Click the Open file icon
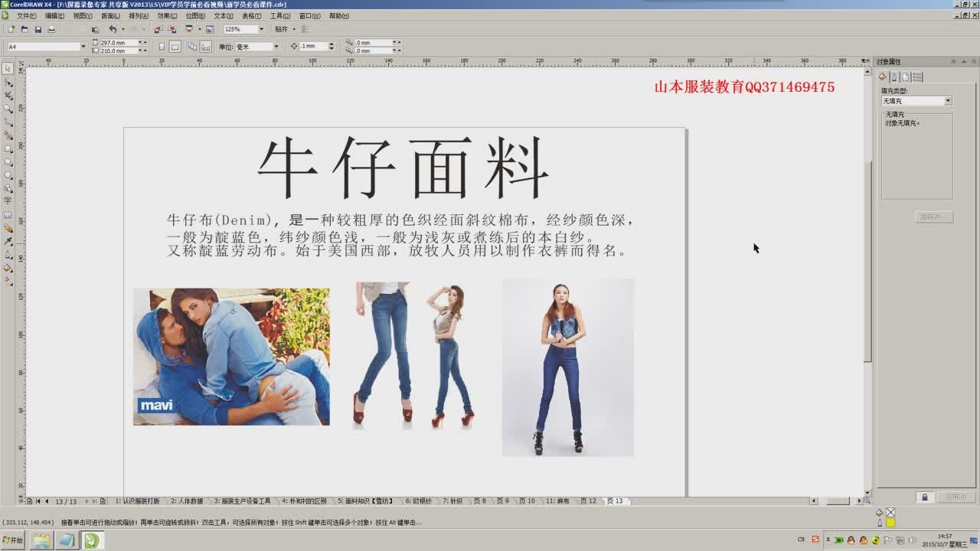Screen dimensions: 980x551 (x=24, y=29)
